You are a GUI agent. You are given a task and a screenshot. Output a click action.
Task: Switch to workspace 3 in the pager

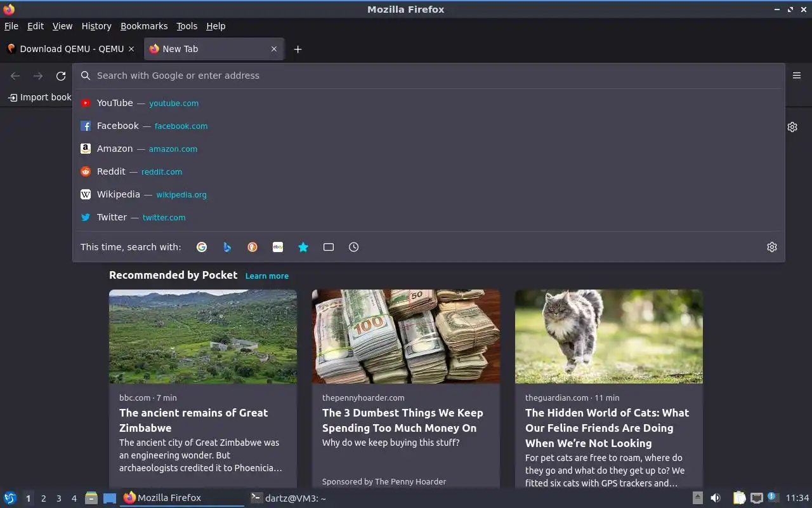point(58,498)
